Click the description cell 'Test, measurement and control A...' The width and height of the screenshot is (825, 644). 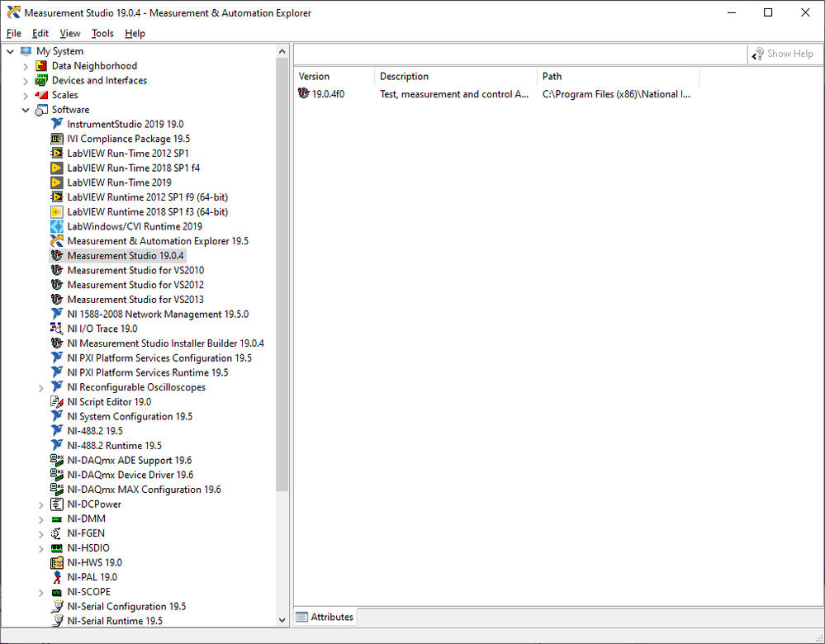pos(454,94)
